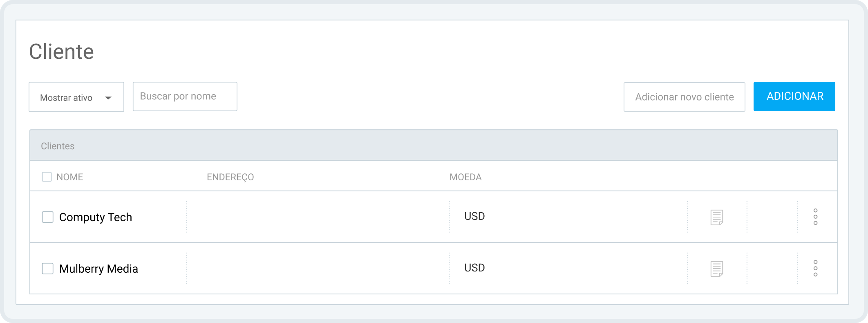Select the USD currency label for Computy Tech
Viewport: 868px width, 323px height.
pos(474,216)
